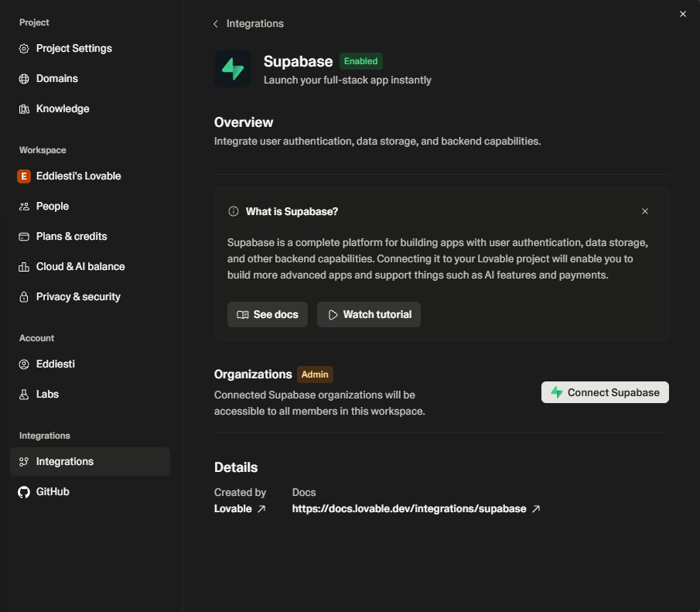Screen dimensions: 700x612
Task: Click the Connect Supabase button
Action: pos(605,392)
